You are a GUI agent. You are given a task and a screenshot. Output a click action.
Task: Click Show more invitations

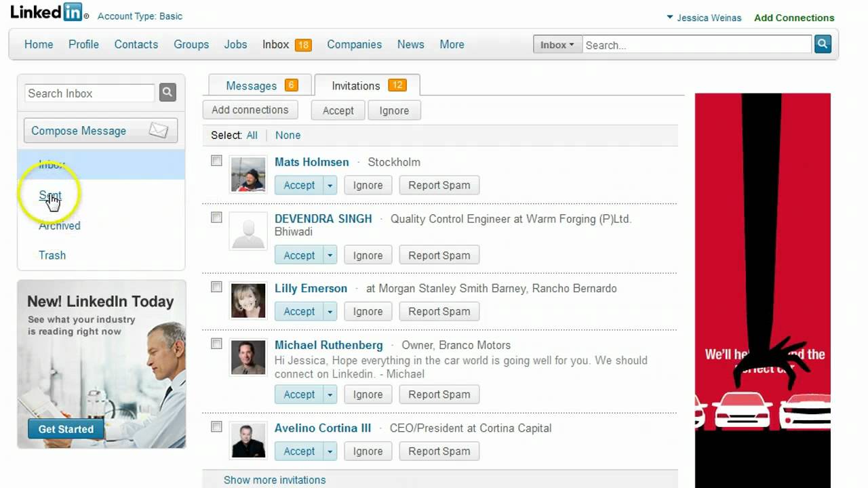(275, 480)
